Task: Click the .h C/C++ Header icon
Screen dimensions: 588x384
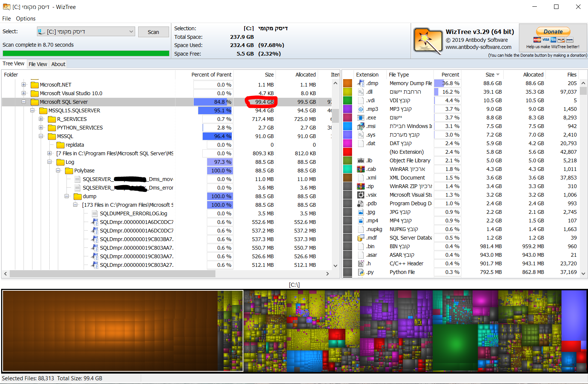Action: pos(361,263)
